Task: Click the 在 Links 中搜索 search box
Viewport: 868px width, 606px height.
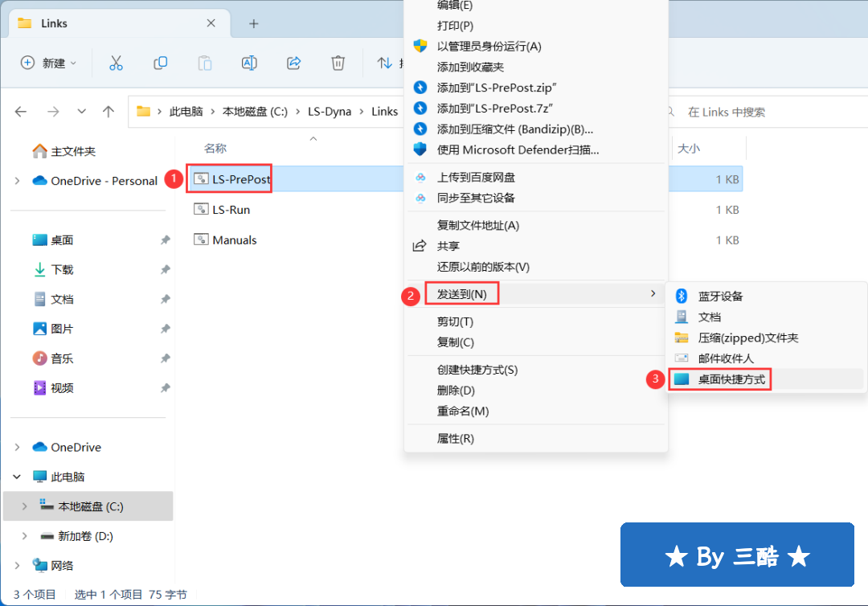Action: click(767, 112)
